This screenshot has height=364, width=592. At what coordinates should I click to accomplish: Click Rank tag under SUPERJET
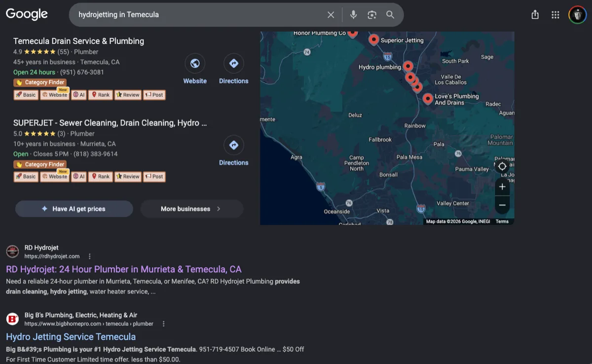[x=101, y=177]
